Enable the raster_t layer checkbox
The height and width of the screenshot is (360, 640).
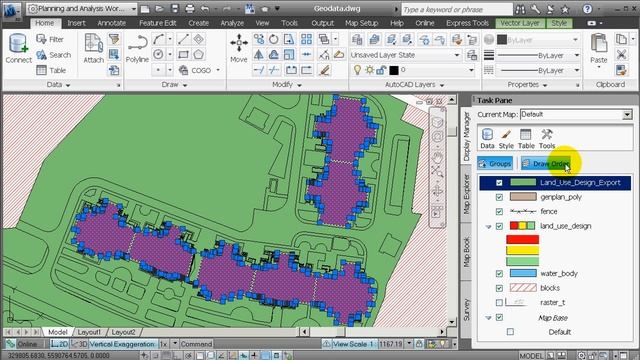coord(499,302)
